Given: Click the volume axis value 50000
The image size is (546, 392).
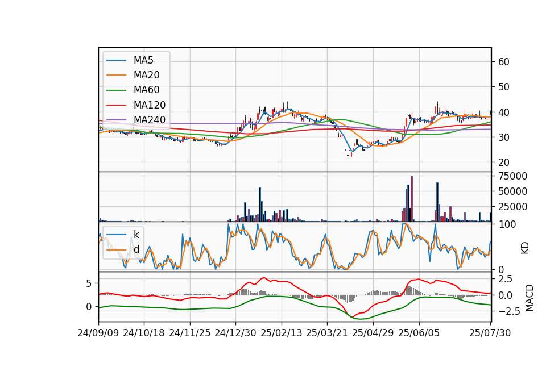Looking at the screenshot, I should [x=513, y=191].
